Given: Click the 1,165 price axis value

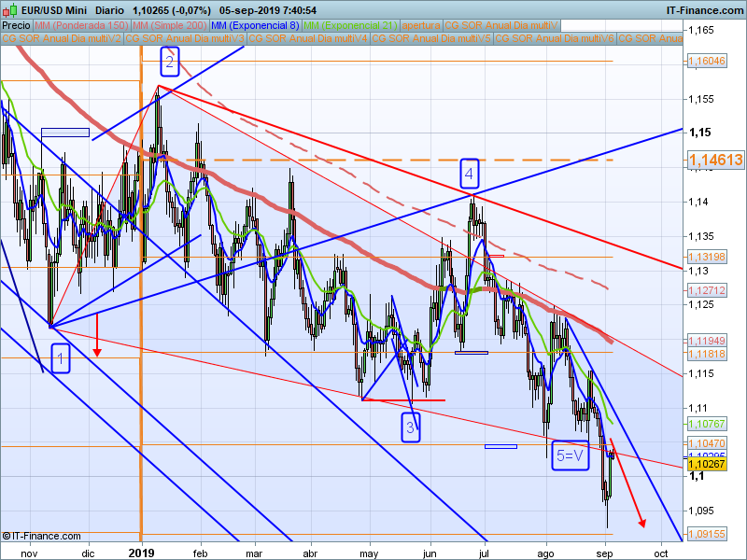Looking at the screenshot, I should [x=701, y=30].
